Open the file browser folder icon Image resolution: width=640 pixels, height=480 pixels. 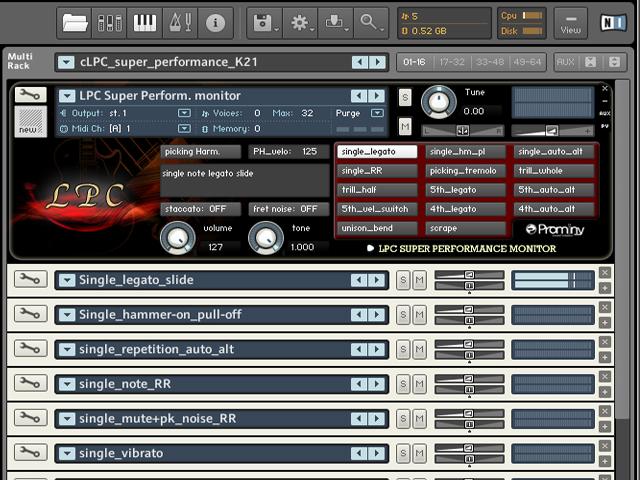[x=74, y=22]
